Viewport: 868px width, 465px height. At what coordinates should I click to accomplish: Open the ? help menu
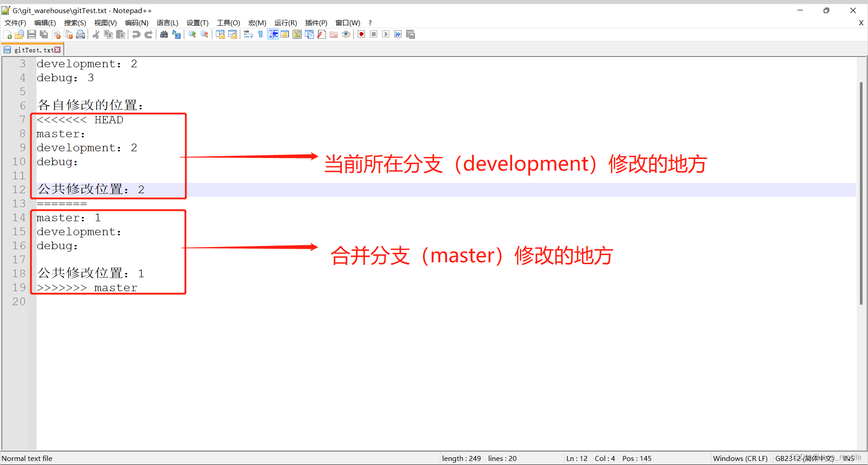370,23
